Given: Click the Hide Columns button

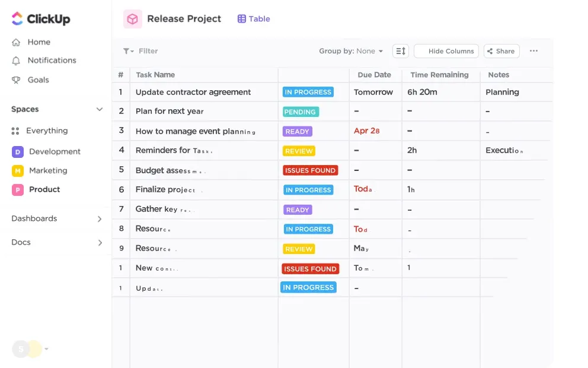Looking at the screenshot, I should pos(446,51).
